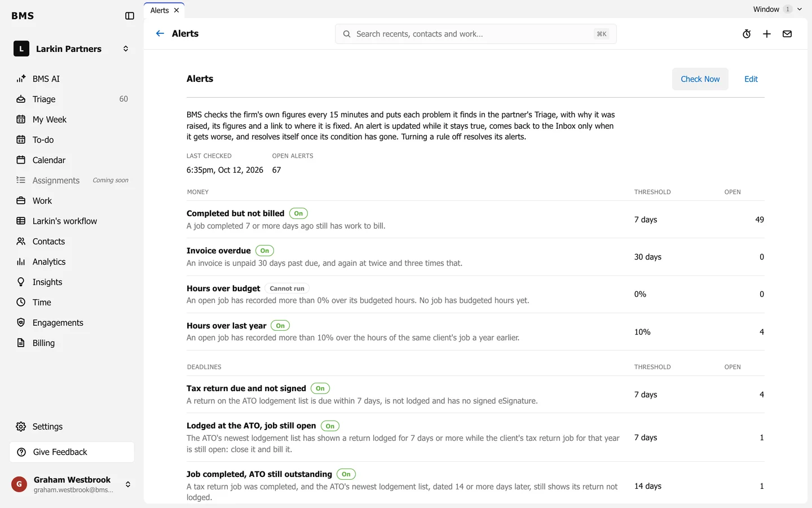Open the timer stopwatch icon

click(747, 34)
